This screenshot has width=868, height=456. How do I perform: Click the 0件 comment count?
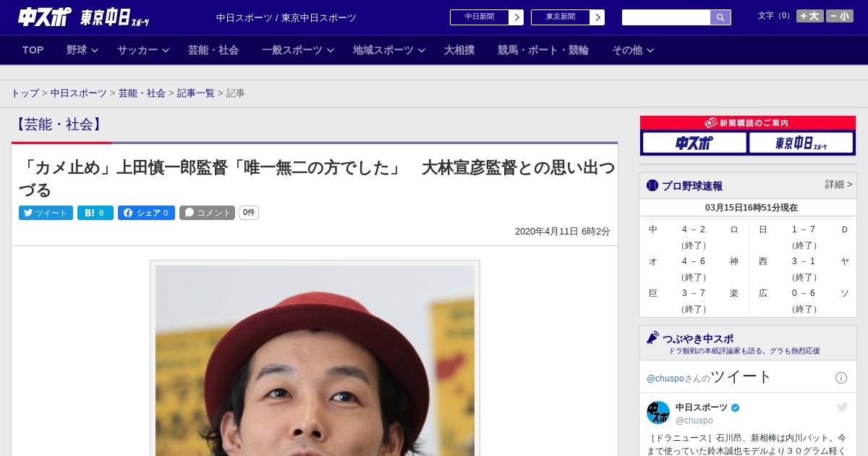[249, 213]
